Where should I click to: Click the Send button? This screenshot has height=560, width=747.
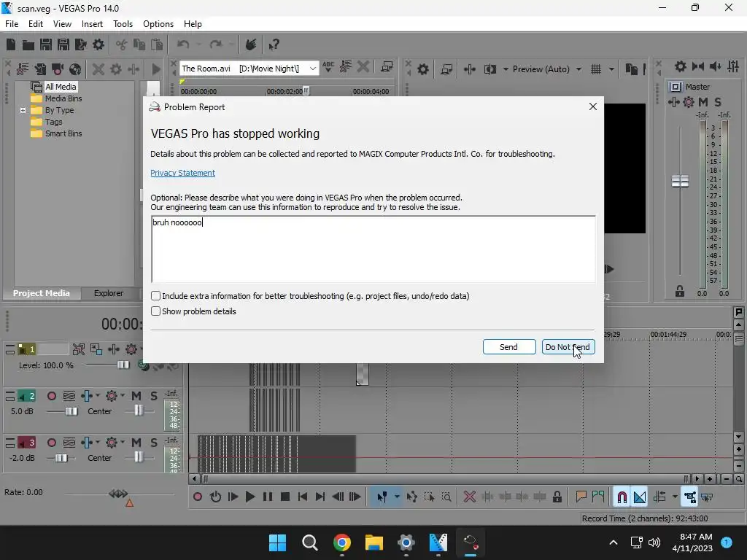tap(508, 346)
